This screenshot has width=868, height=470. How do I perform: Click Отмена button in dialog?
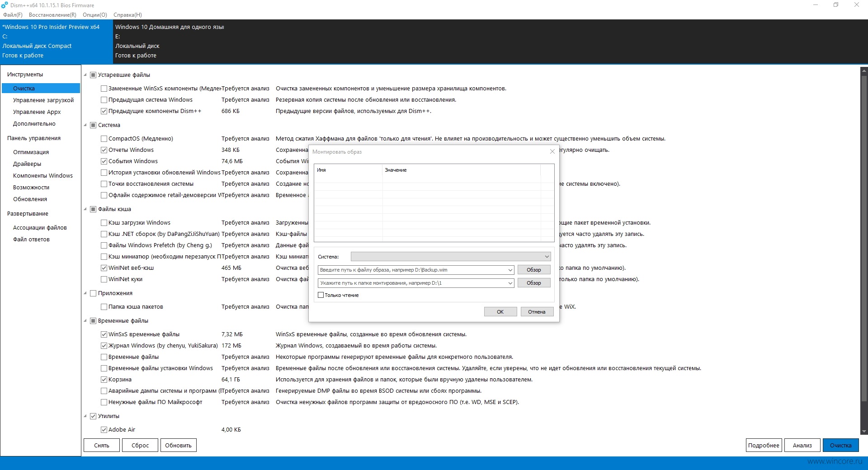point(537,312)
